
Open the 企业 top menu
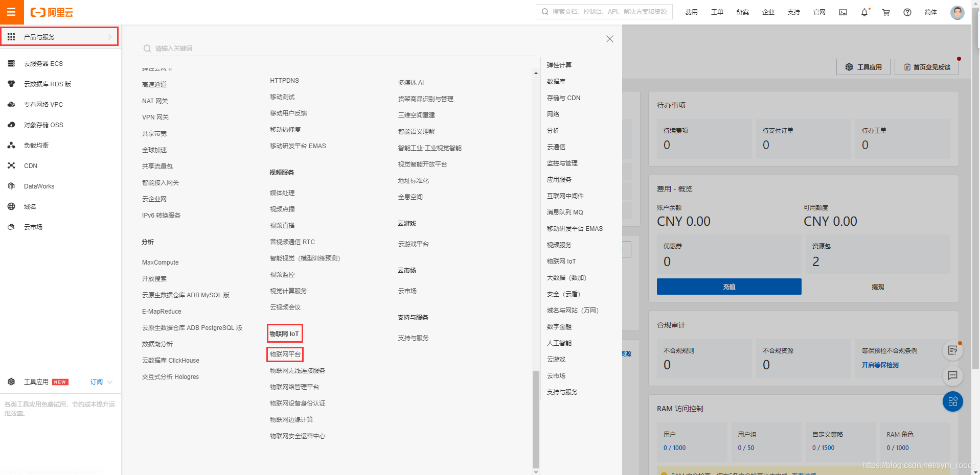tap(768, 12)
